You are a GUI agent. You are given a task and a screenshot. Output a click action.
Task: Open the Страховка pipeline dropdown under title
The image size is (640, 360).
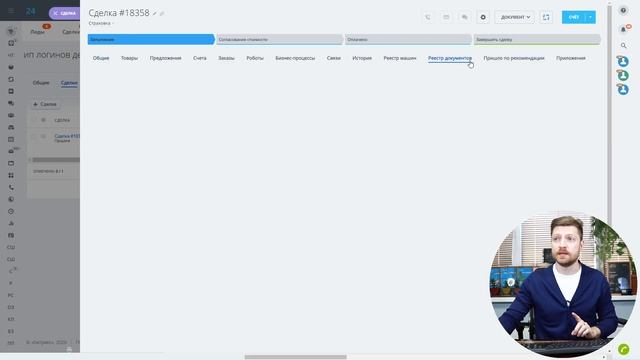coord(100,23)
